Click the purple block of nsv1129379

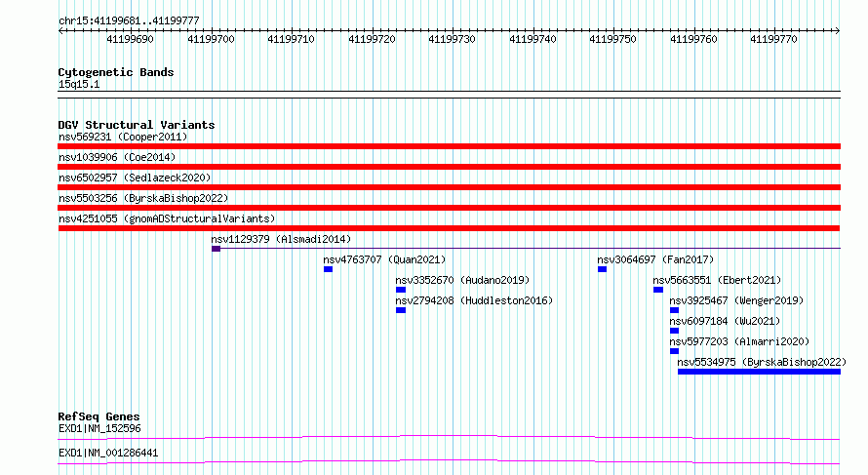click(x=216, y=249)
